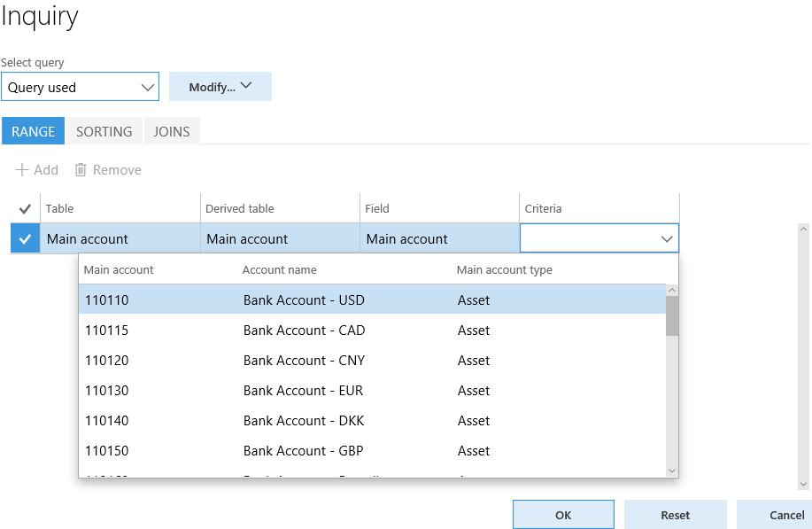Viewport: 812px width, 529px height.
Task: Switch to the JOINS tab
Action: [x=172, y=131]
